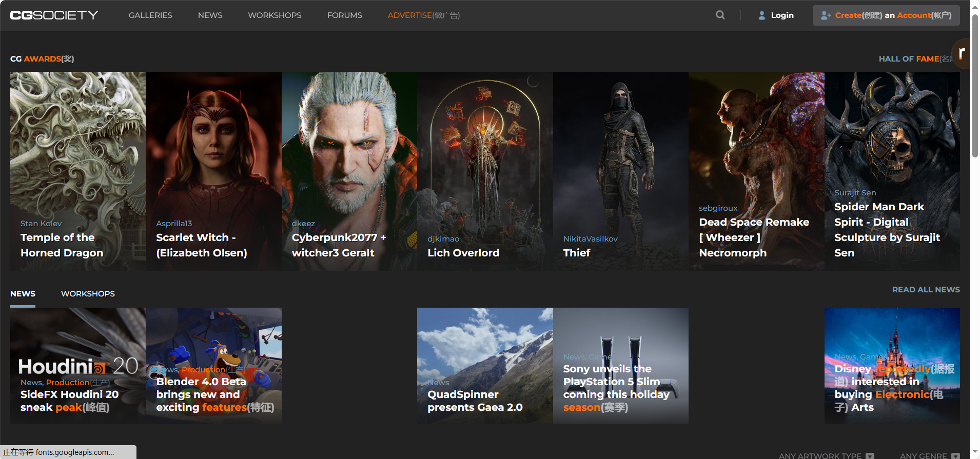
Task: View the Thief character artwork image
Action: tap(621, 171)
